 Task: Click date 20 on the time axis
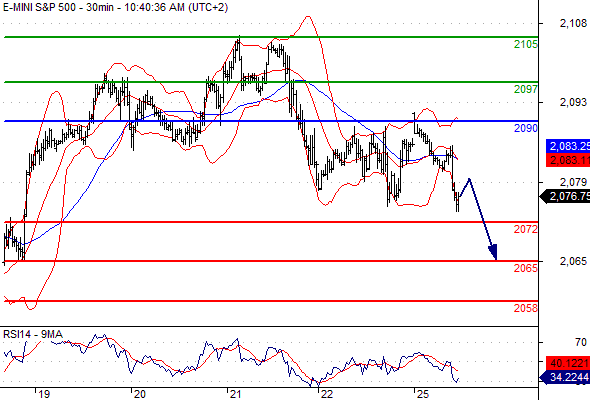pyautogui.click(x=140, y=394)
